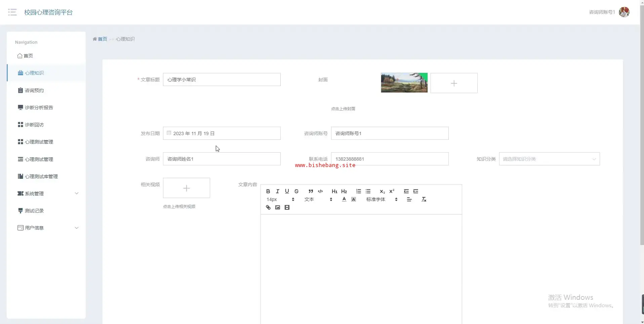Open the text color picker
Image resolution: width=644 pixels, height=324 pixels.
tap(344, 200)
